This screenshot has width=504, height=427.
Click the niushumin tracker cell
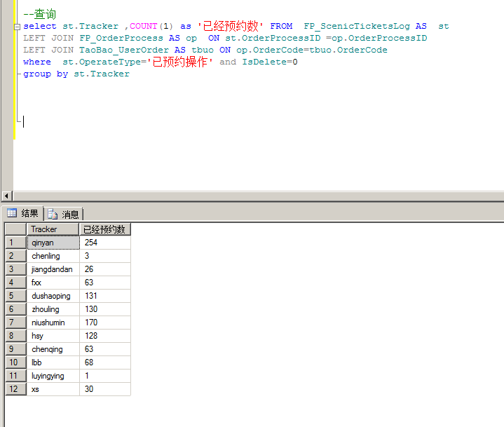click(53, 323)
